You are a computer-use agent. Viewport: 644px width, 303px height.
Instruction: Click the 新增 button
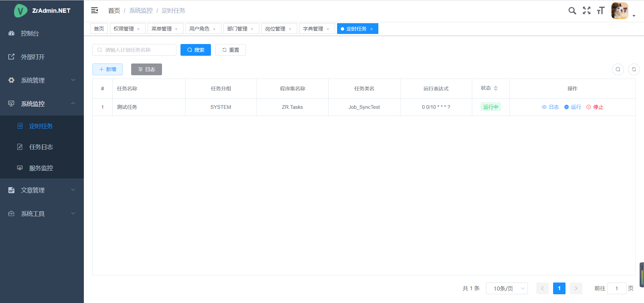click(107, 70)
